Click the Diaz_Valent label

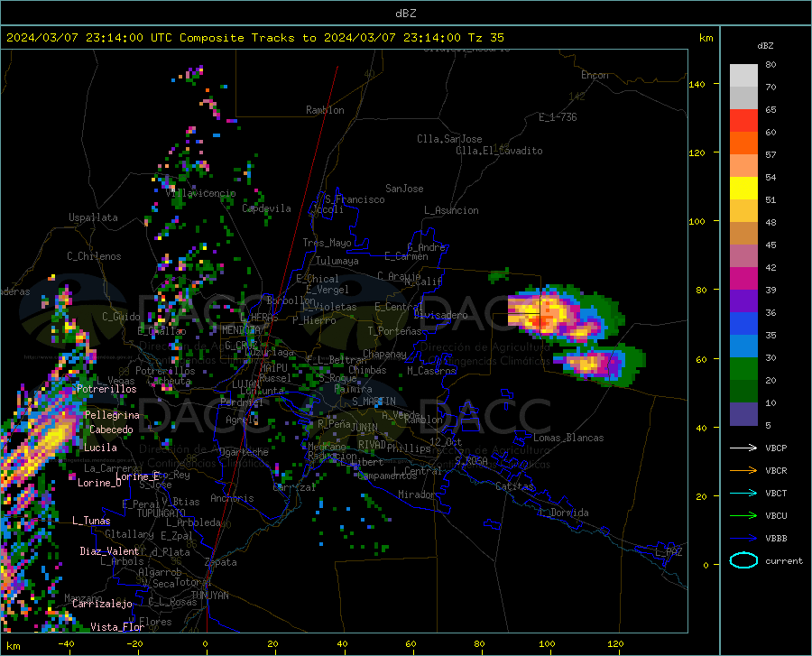(109, 551)
